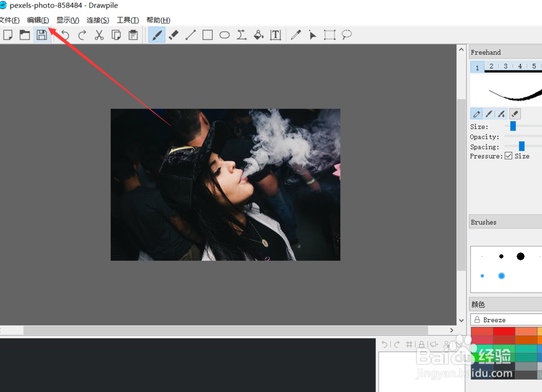Image resolution: width=542 pixels, height=392 pixels.
Task: Choose watercolor brush mode
Action: (501, 114)
